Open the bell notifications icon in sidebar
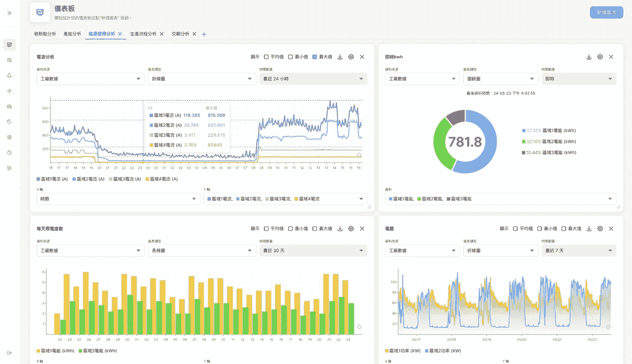Viewport: 632px width, 364px height. [9, 75]
